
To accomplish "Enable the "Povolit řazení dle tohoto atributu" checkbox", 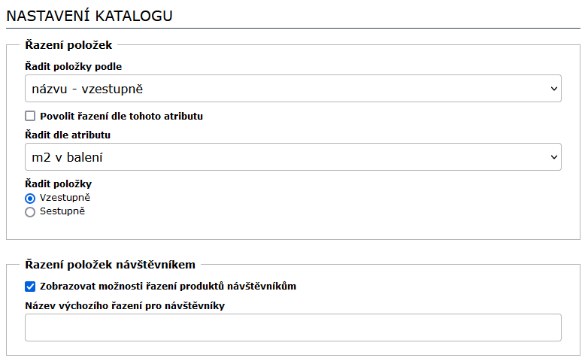I will pyautogui.click(x=30, y=116).
